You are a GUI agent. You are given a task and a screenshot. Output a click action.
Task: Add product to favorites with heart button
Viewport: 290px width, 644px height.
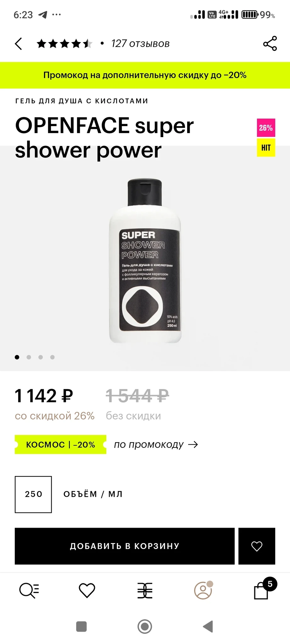pos(257,546)
